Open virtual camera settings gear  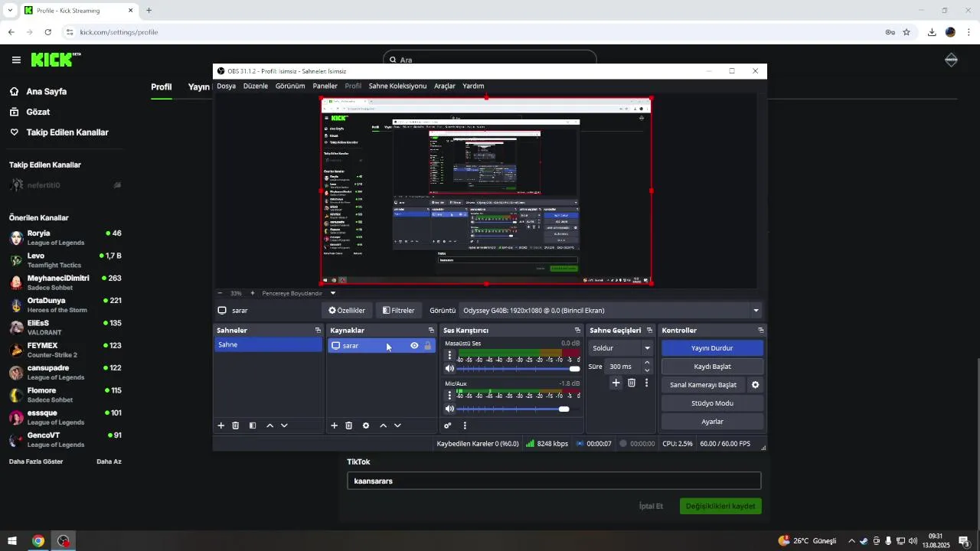(x=755, y=385)
